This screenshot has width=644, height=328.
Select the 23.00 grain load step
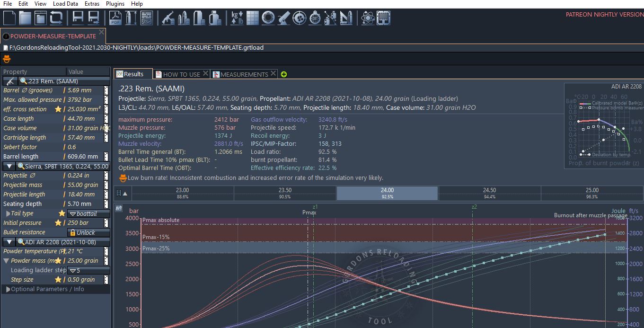click(x=183, y=193)
